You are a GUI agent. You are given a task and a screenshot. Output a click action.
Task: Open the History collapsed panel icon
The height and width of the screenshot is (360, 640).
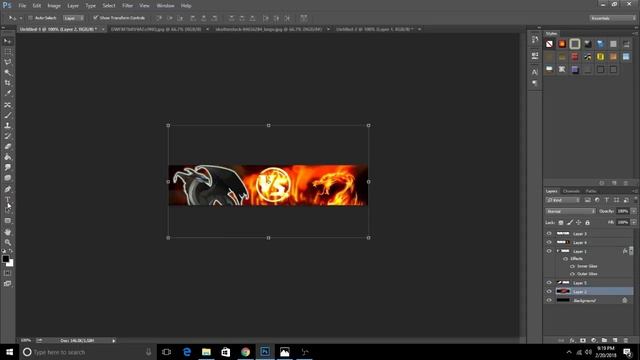[x=535, y=40]
